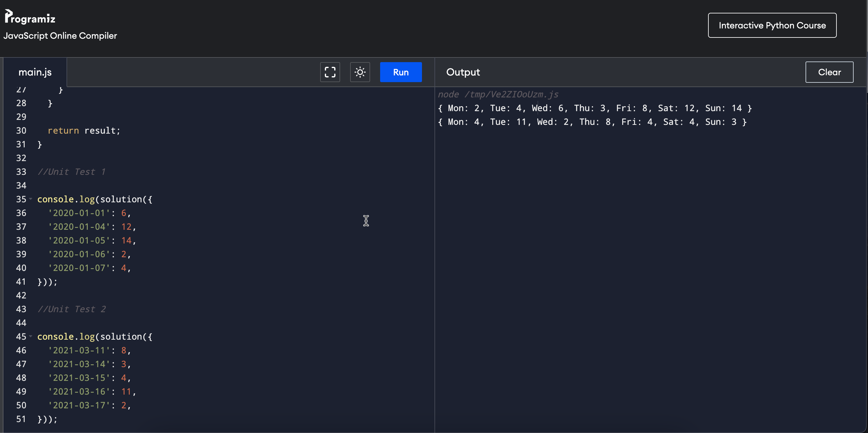Click the Output panel header
The width and height of the screenshot is (868, 433).
pyautogui.click(x=463, y=72)
